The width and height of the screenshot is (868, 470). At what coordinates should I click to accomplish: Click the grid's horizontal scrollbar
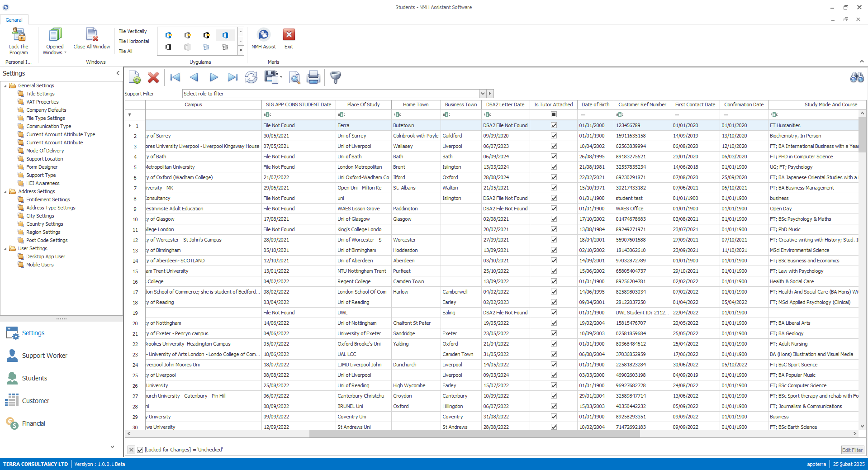[474, 433]
